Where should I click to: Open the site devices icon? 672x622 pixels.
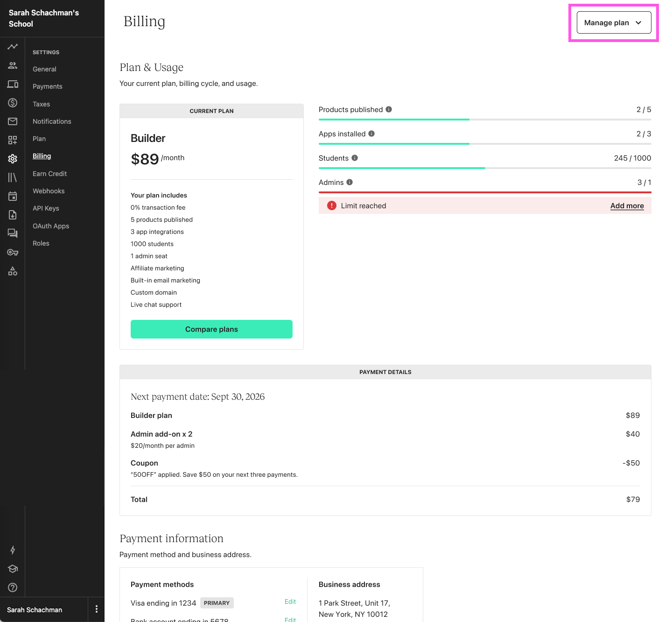pyautogui.click(x=13, y=84)
